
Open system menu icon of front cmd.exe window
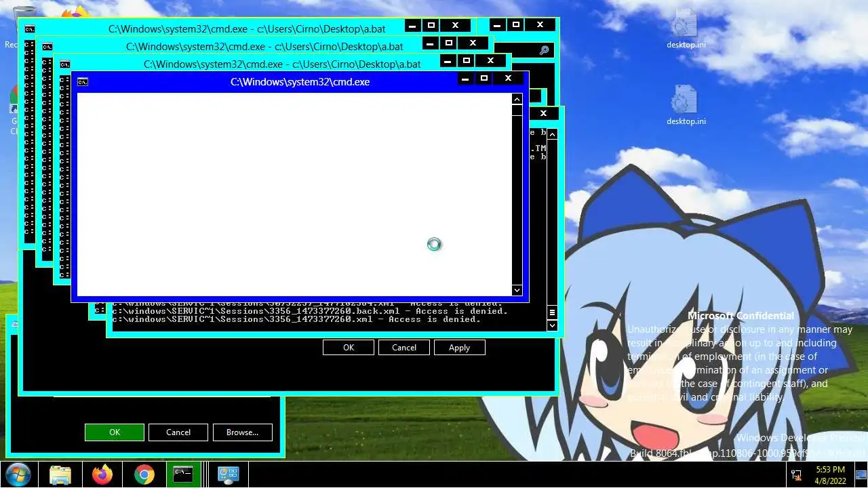83,82
